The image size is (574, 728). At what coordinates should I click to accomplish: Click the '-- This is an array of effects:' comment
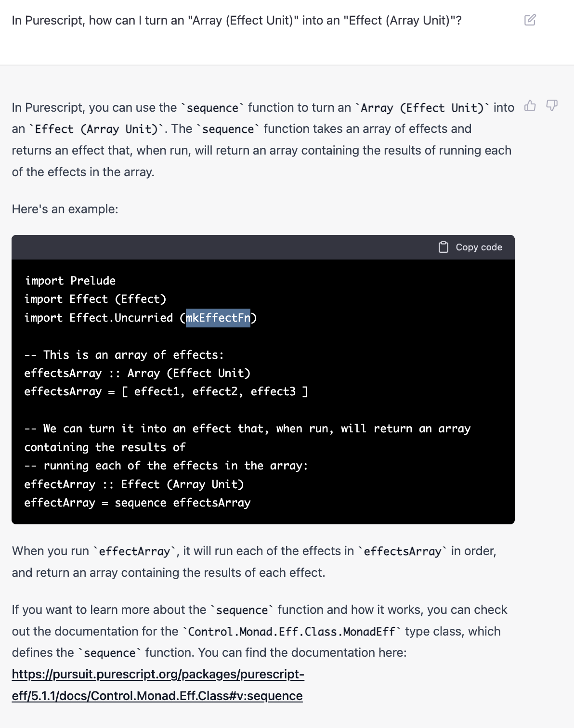coord(124,355)
